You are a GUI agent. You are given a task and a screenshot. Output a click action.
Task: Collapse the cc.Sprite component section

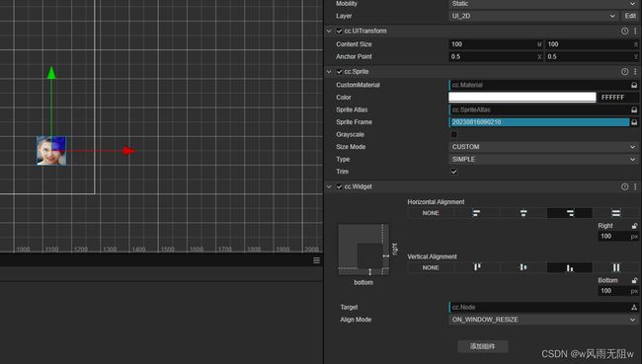tap(329, 72)
